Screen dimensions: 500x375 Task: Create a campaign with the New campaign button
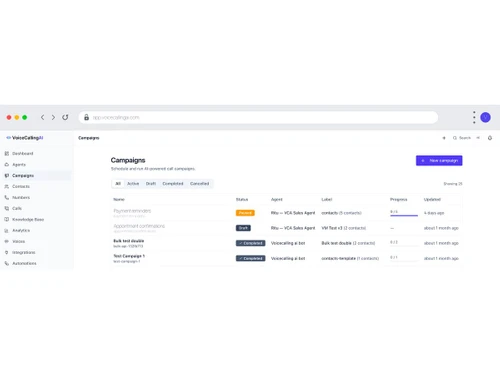pos(439,161)
